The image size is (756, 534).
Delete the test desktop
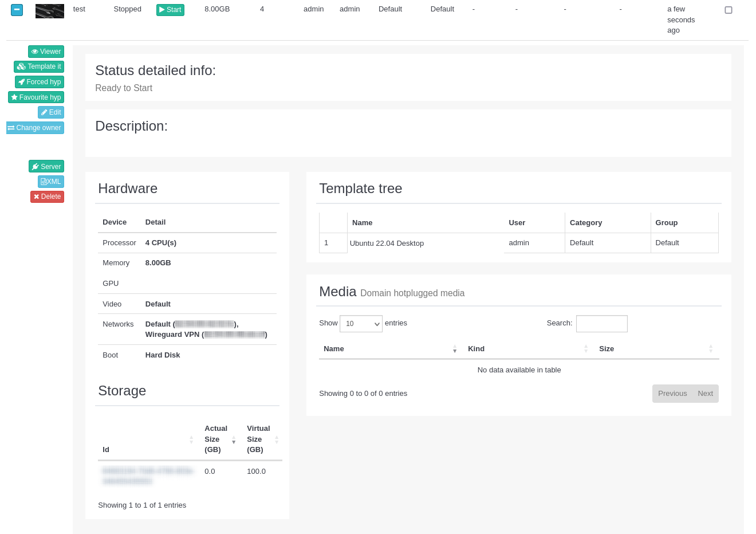tap(47, 197)
